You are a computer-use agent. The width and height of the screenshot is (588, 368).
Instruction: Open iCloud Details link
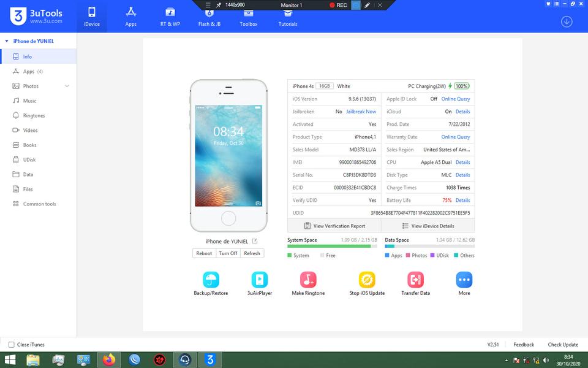462,112
